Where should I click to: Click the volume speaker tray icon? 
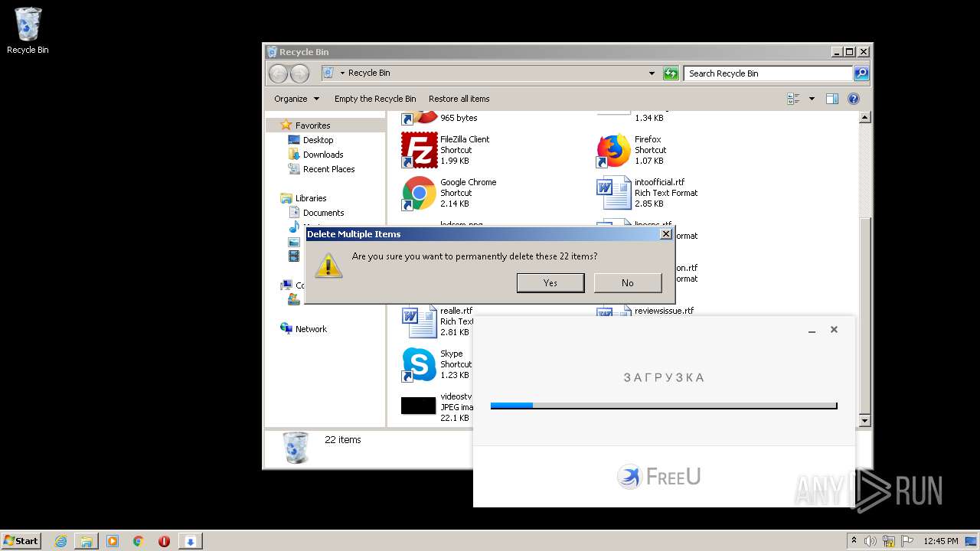point(871,541)
